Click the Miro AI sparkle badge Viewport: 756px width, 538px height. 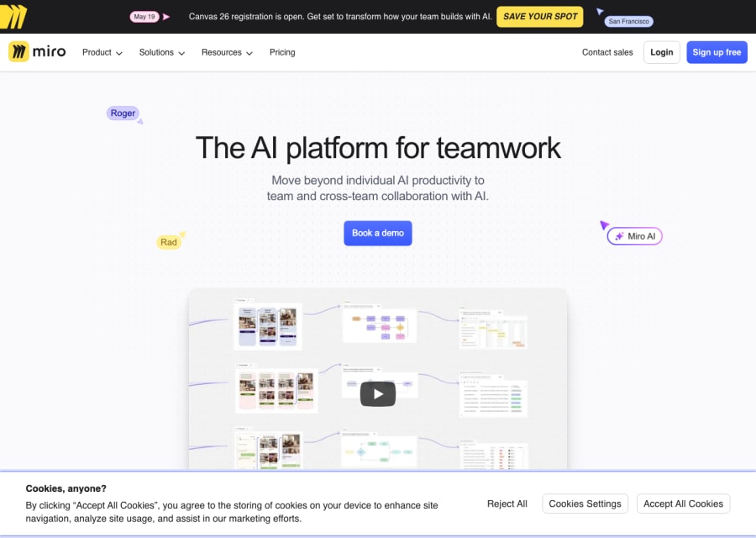(x=634, y=236)
